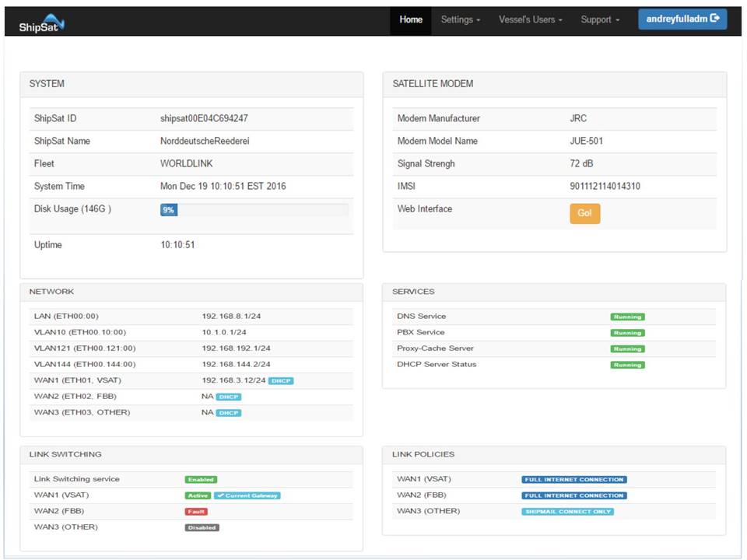Click the LAN address 192.168.8.1/24

pyautogui.click(x=231, y=317)
